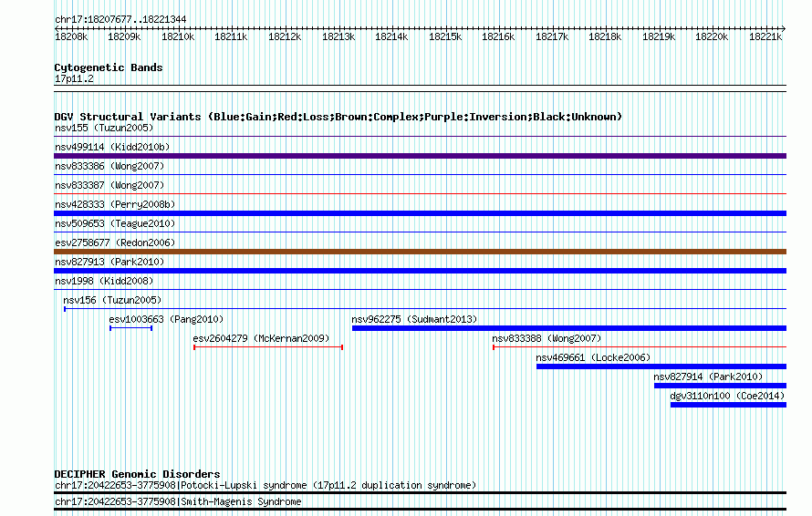Click the blue gain bar of nsv469661

tap(661, 366)
